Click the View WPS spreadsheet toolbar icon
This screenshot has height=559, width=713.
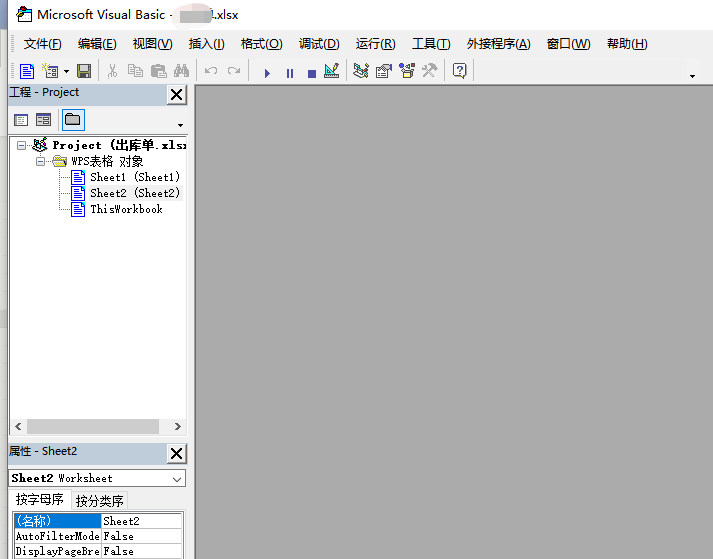27,71
